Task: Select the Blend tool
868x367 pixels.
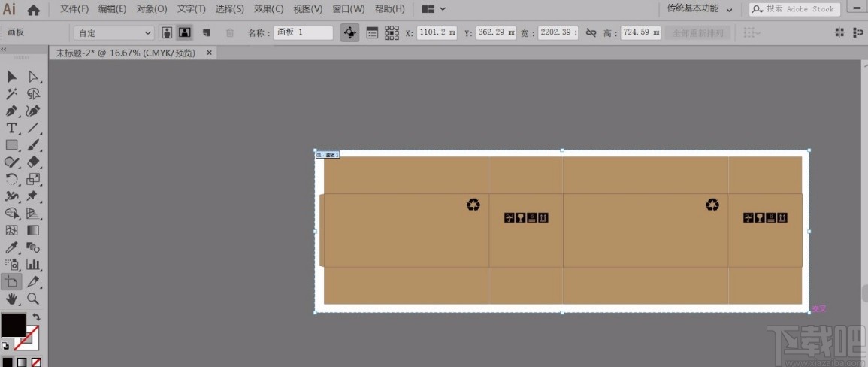Action: coord(32,247)
